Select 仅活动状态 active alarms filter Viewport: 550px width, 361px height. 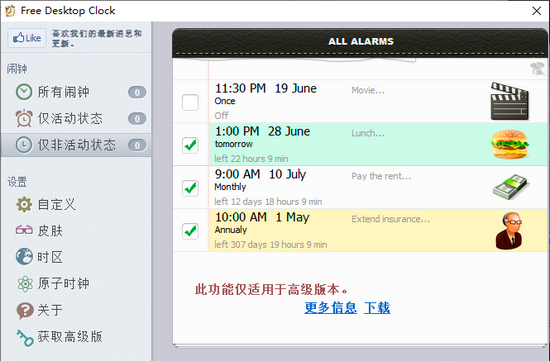click(x=76, y=119)
